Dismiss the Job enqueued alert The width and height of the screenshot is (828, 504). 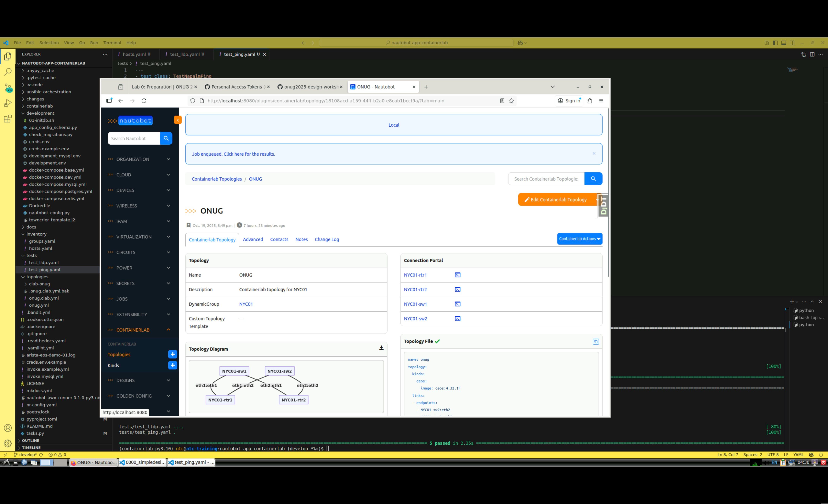point(594,154)
